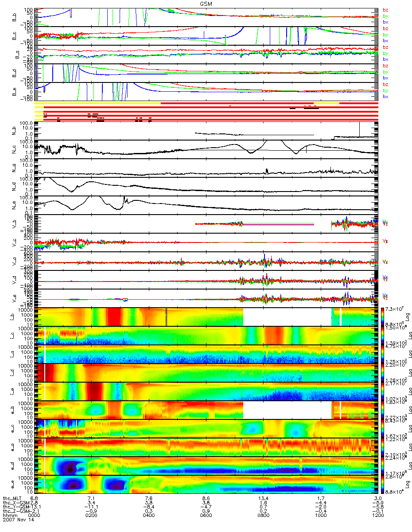Click the GSM title at the top
The image size is (412, 532).
click(x=206, y=3)
